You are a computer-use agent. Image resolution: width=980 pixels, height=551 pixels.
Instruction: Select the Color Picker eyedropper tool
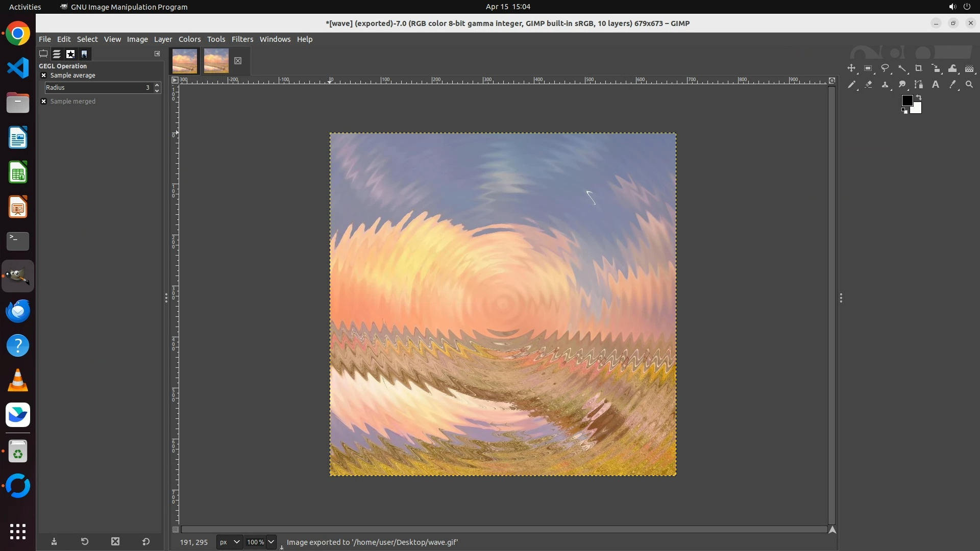(952, 85)
